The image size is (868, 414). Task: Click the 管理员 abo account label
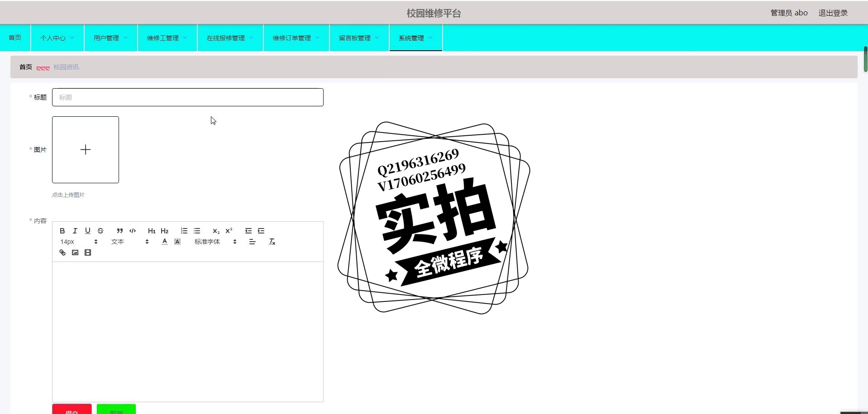coord(789,13)
